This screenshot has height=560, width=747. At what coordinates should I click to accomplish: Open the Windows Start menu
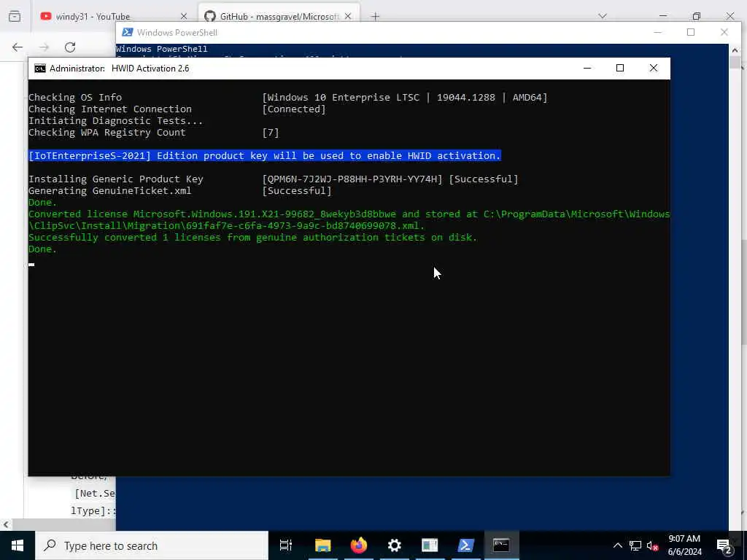pos(18,545)
